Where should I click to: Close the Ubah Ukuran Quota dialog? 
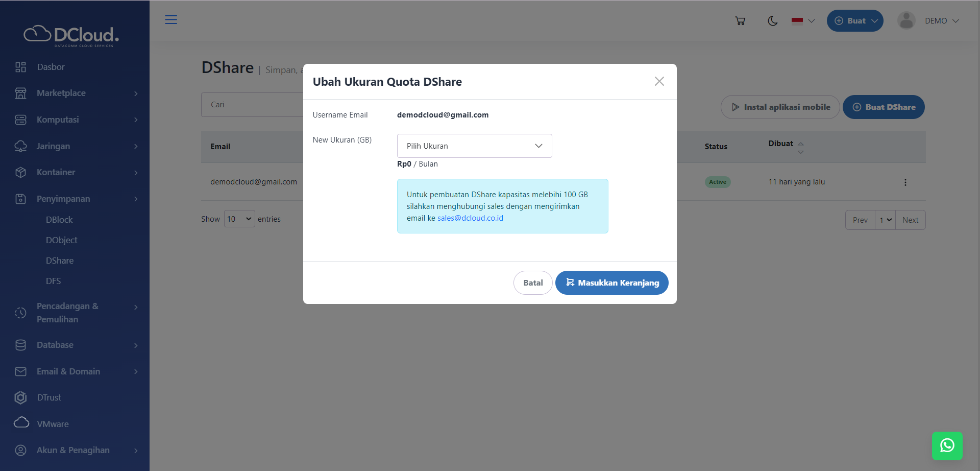pyautogui.click(x=659, y=82)
